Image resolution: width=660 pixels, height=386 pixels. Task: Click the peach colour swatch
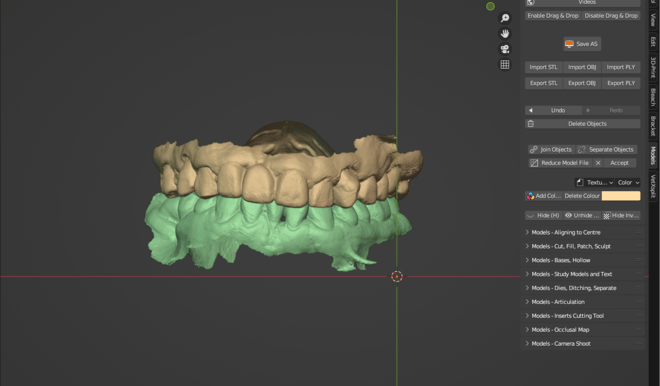click(621, 196)
